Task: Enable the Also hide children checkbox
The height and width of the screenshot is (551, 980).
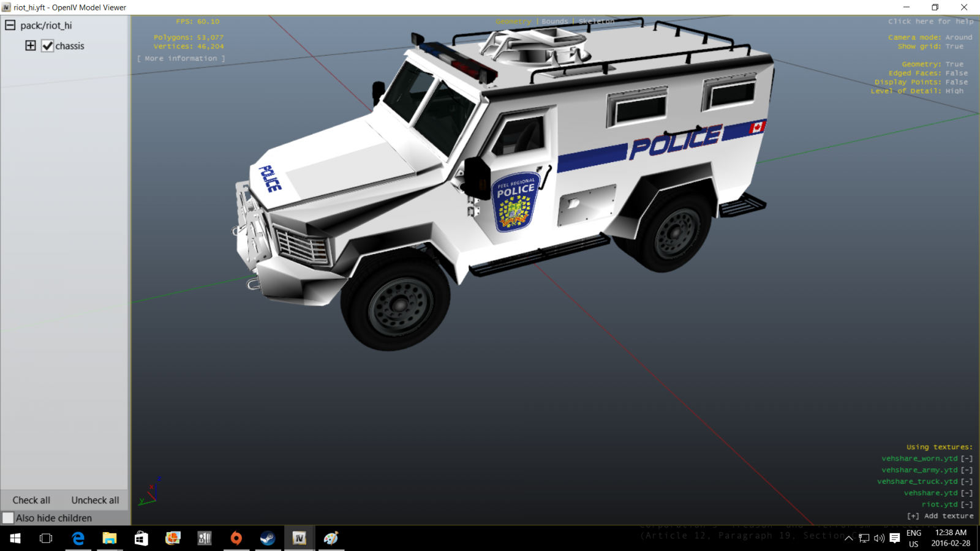Action: point(8,518)
